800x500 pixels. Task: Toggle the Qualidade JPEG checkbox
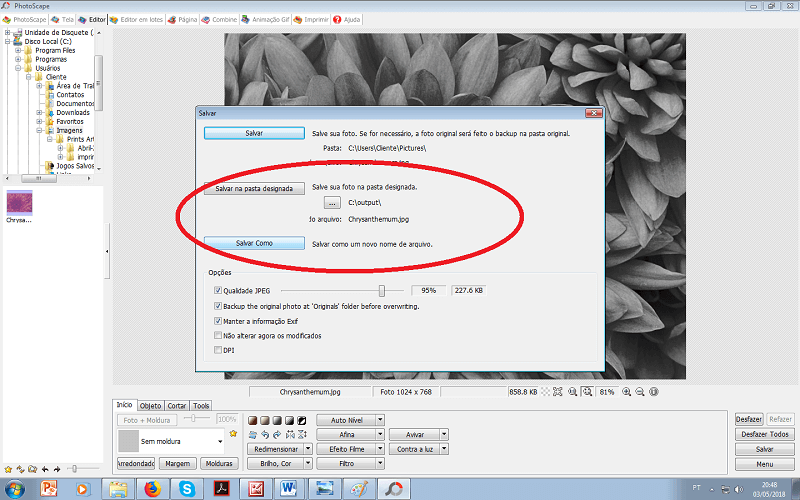click(218, 290)
